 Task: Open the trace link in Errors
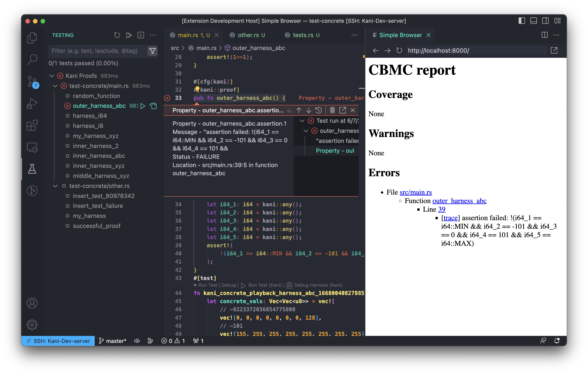click(450, 218)
